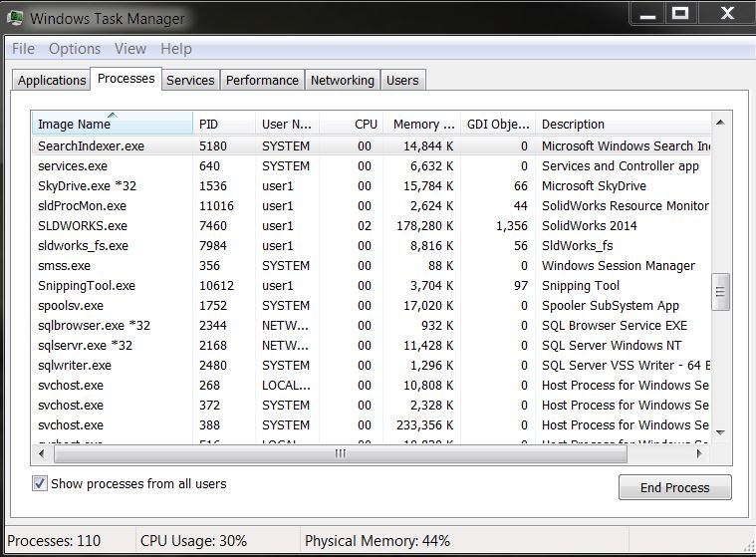Select sqlbrowser.exe *32 process
This screenshot has height=557, width=756.
372,326
